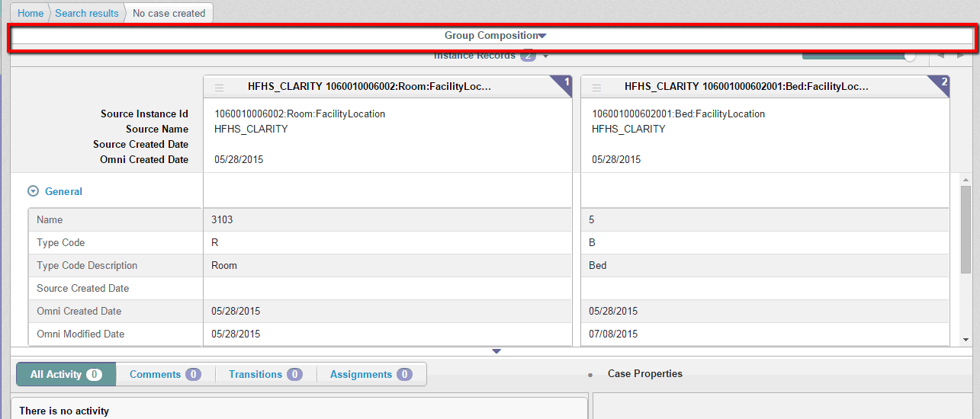Viewport: 980px width, 419px height.
Task: Expand the Group Composition dropdown
Action: tap(542, 36)
